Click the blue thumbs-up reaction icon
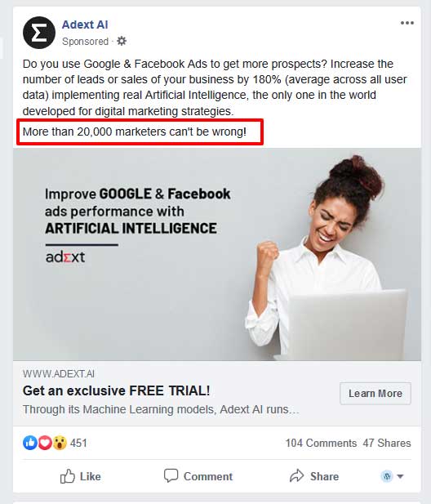 coord(30,443)
